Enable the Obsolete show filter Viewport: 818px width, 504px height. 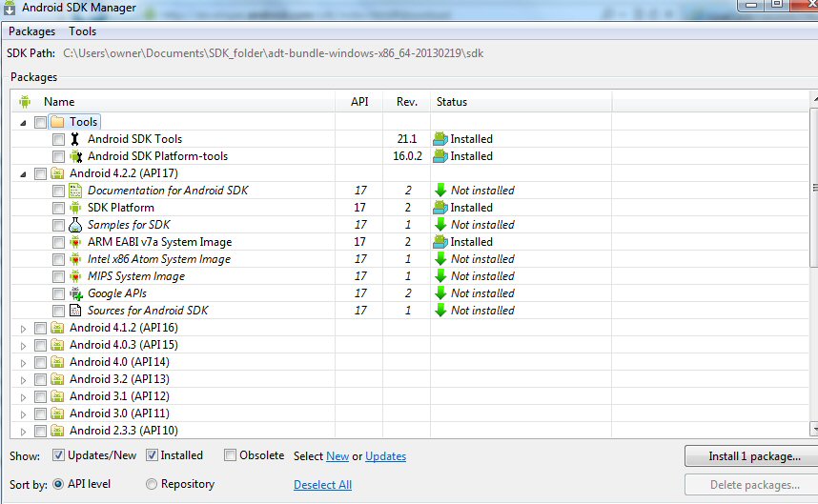tap(230, 455)
